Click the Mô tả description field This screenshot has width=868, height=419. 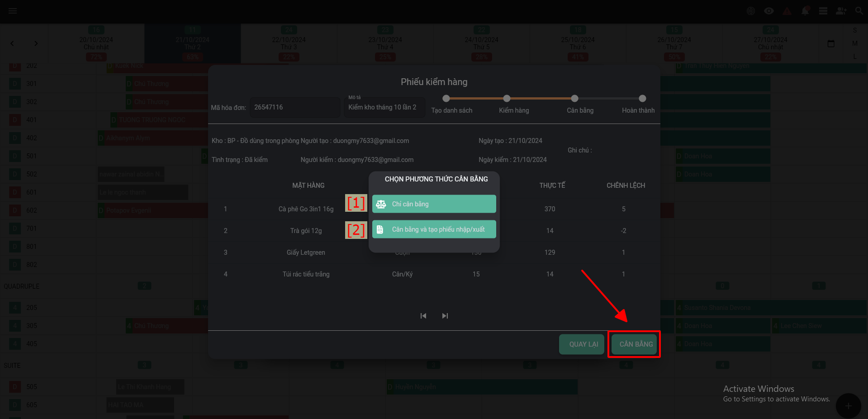click(384, 107)
